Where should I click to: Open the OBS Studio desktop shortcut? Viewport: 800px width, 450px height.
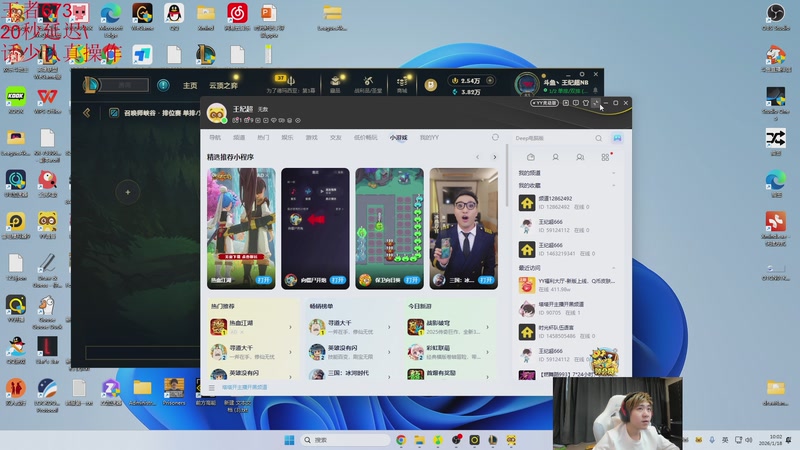click(776, 17)
